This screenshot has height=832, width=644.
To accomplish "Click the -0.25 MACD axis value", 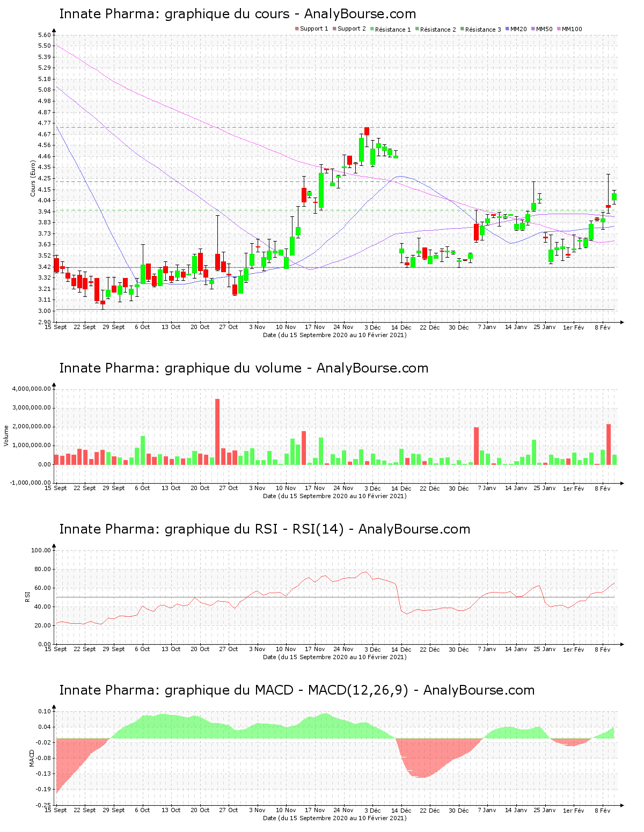I will pos(43,805).
